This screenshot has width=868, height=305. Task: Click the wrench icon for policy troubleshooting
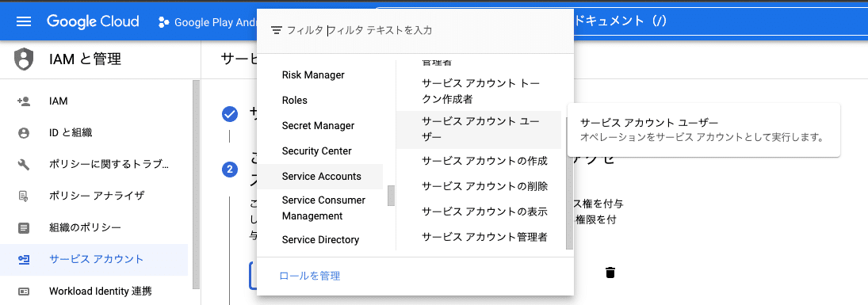point(23,165)
